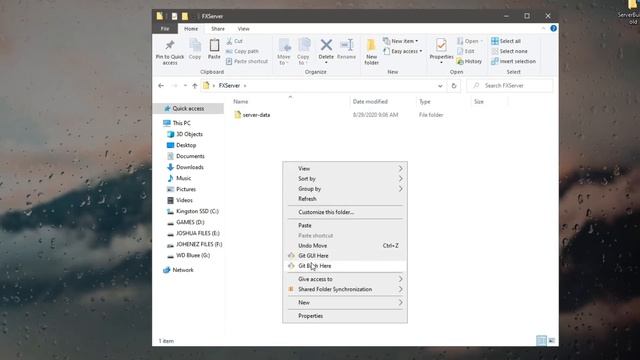Viewport: 640px width, 360px height.
Task: Expand the View submenu in context menu
Action: tap(345, 169)
